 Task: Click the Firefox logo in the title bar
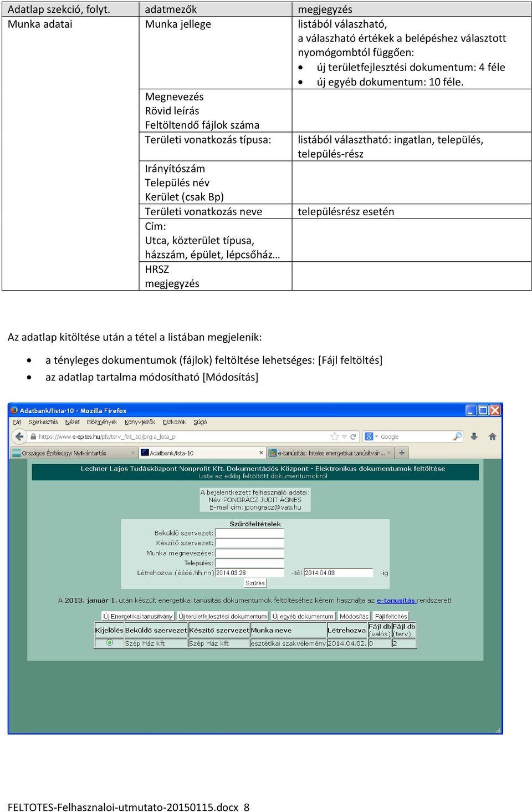point(14,410)
